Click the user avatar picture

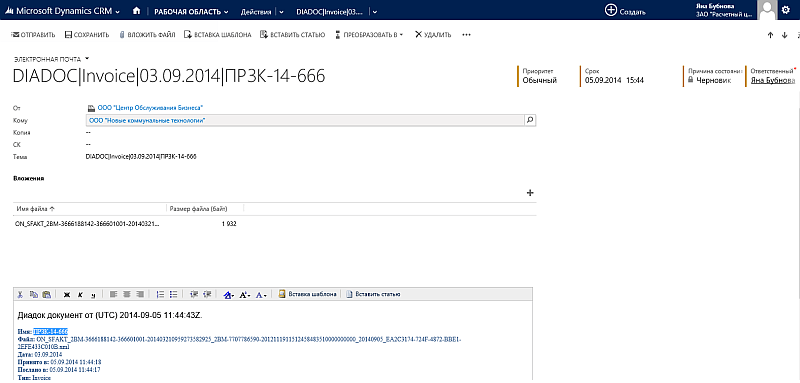click(766, 9)
